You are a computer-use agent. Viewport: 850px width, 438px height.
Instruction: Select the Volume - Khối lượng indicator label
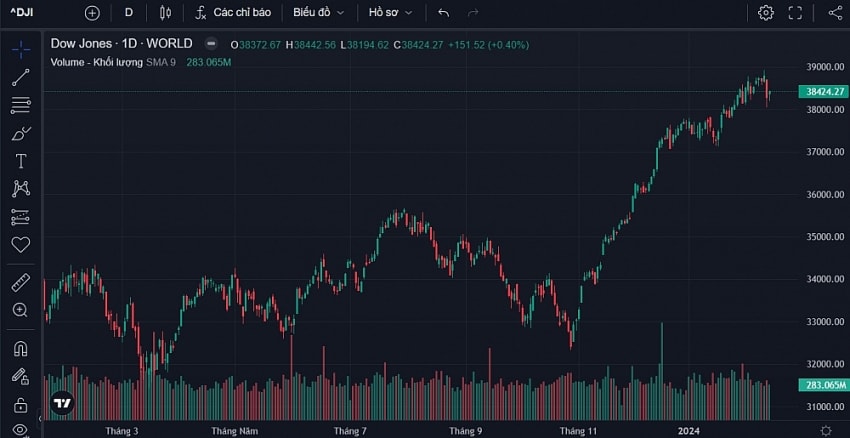point(96,62)
